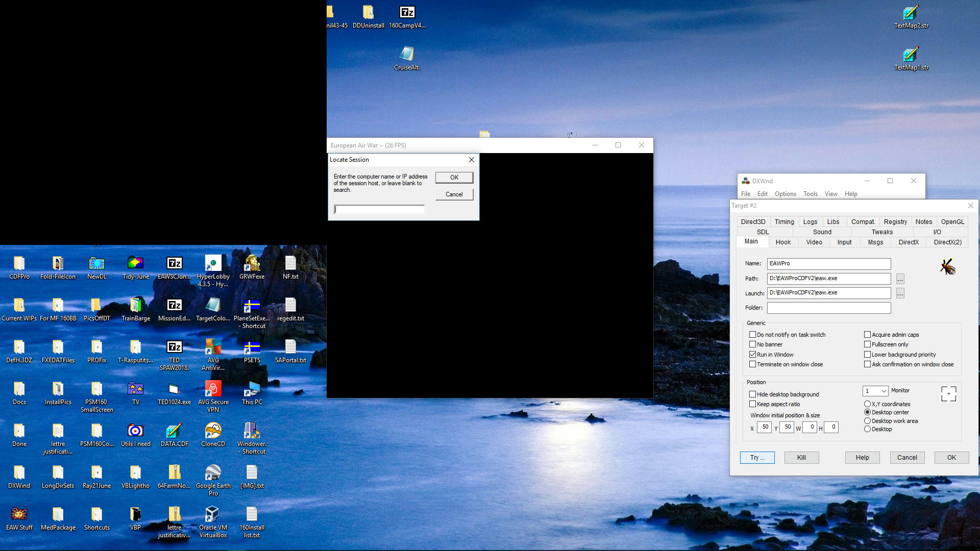The width and height of the screenshot is (980, 551).
Task: Open the Direct3D tab
Action: [753, 222]
